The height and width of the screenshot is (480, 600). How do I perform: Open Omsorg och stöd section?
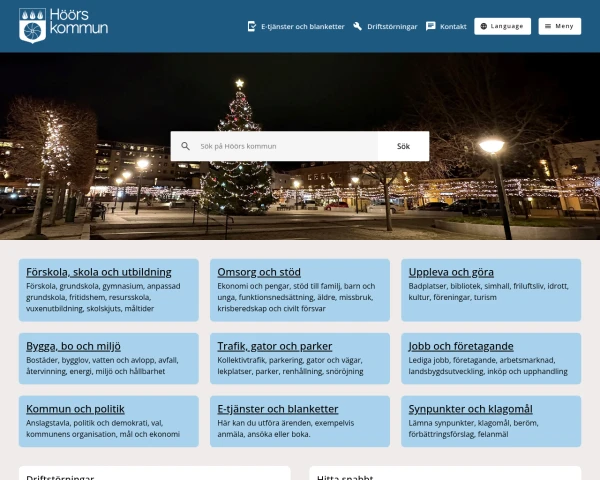(259, 272)
